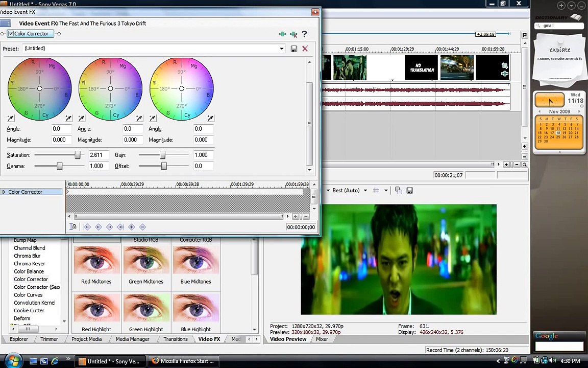Viewport: 588px width, 368px height.
Task: Pick complementary color under first color wheel
Action: 11,118
